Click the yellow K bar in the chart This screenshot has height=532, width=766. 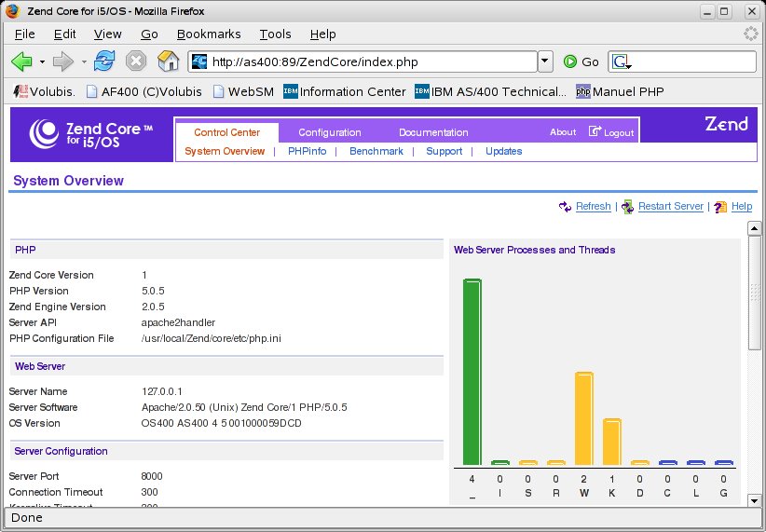coord(611,442)
